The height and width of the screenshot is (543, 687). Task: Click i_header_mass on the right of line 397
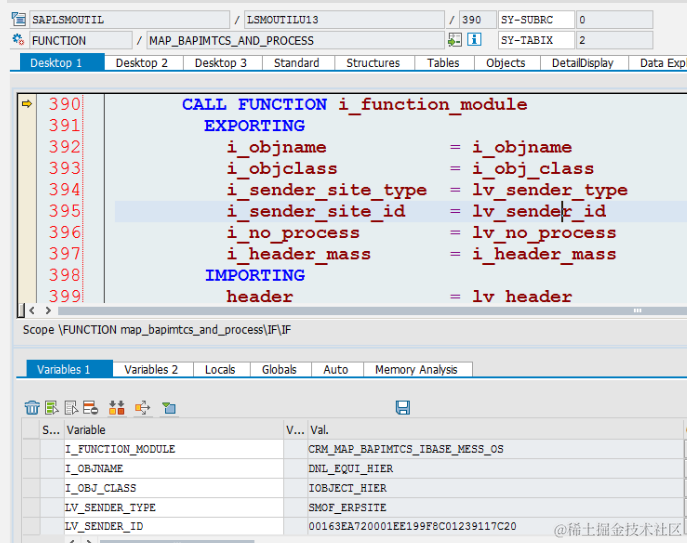pyautogui.click(x=544, y=254)
